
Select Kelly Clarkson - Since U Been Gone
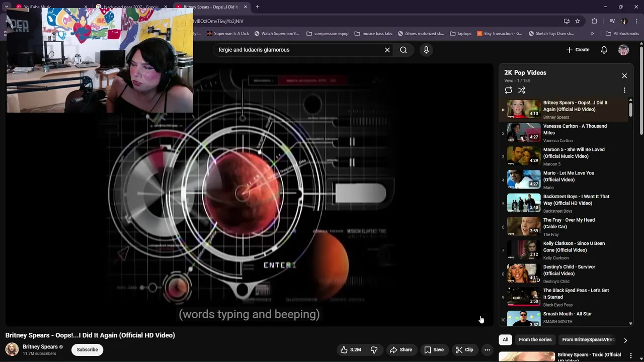coord(563,250)
